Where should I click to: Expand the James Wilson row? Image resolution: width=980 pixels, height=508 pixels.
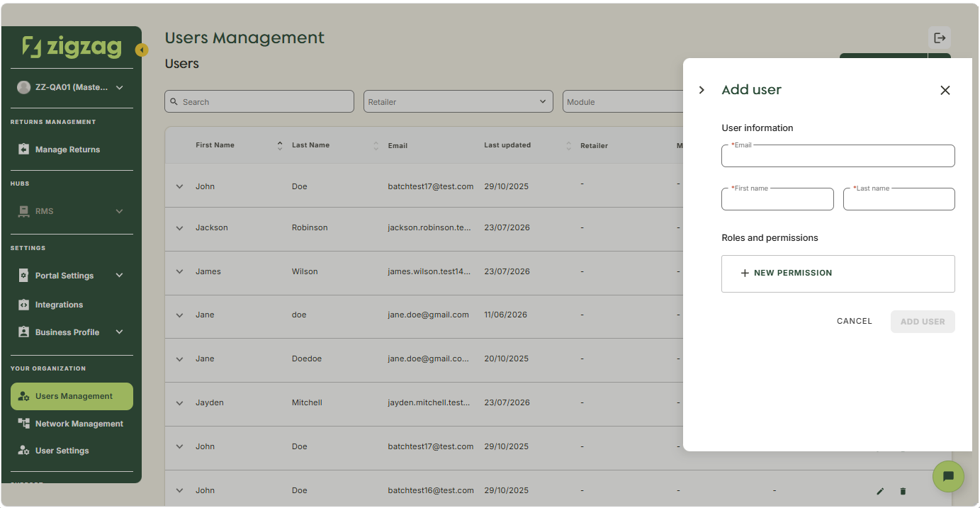179,271
